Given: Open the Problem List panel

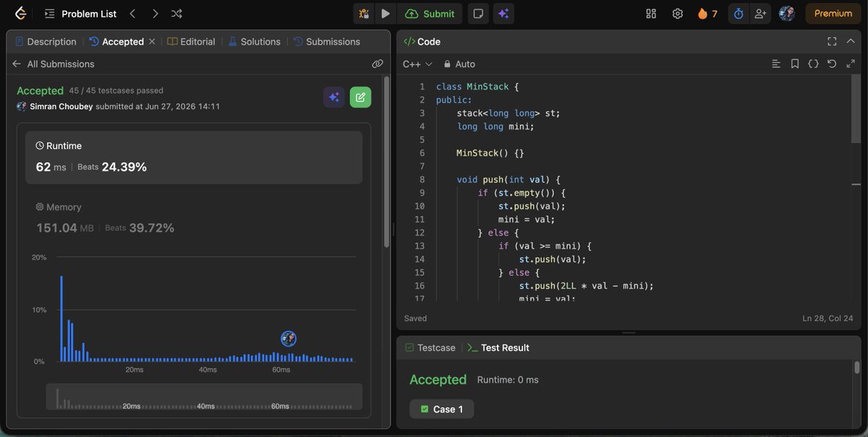Looking at the screenshot, I should click(x=82, y=14).
